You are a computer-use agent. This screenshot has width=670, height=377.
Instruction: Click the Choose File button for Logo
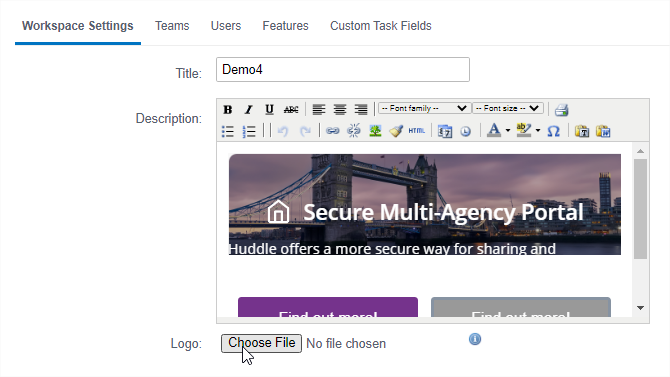tap(262, 343)
